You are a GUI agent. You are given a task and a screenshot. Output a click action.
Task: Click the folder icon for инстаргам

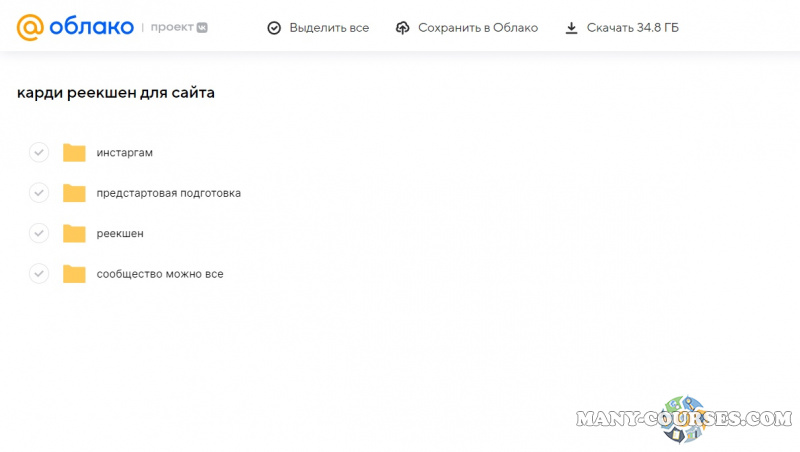[74, 153]
